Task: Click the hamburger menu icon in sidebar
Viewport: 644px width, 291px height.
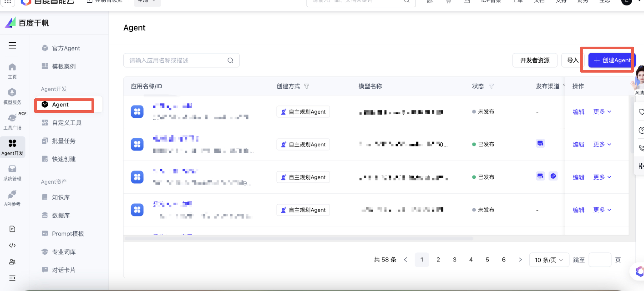Action: [12, 45]
